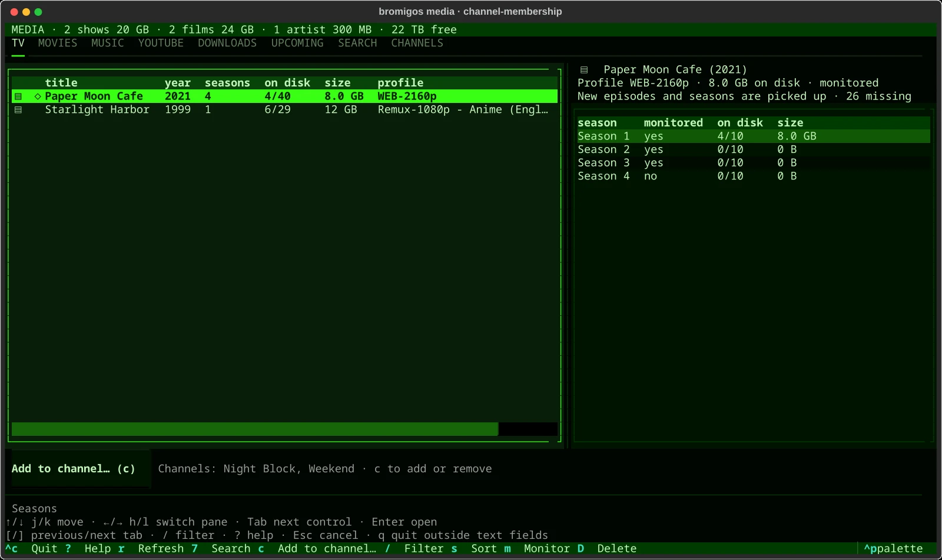Screen dimensions: 942x560
Task: Click the "title" column header in shows table
Action: pyautogui.click(x=61, y=83)
